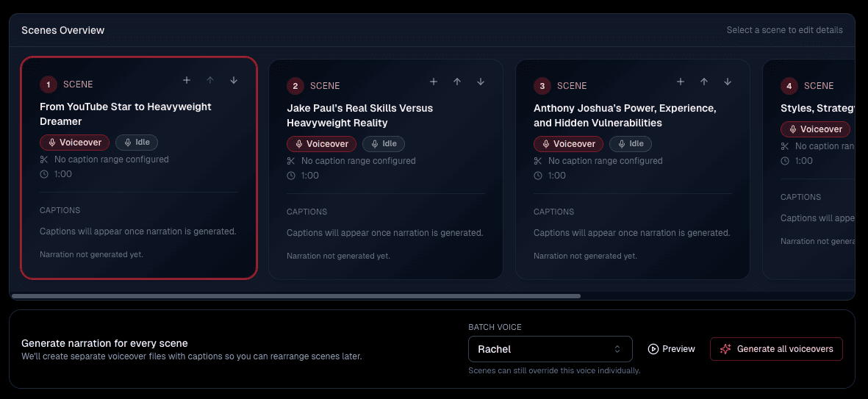The height and width of the screenshot is (399, 868).
Task: Move Scene 2 up with arrow icon
Action: (x=457, y=82)
